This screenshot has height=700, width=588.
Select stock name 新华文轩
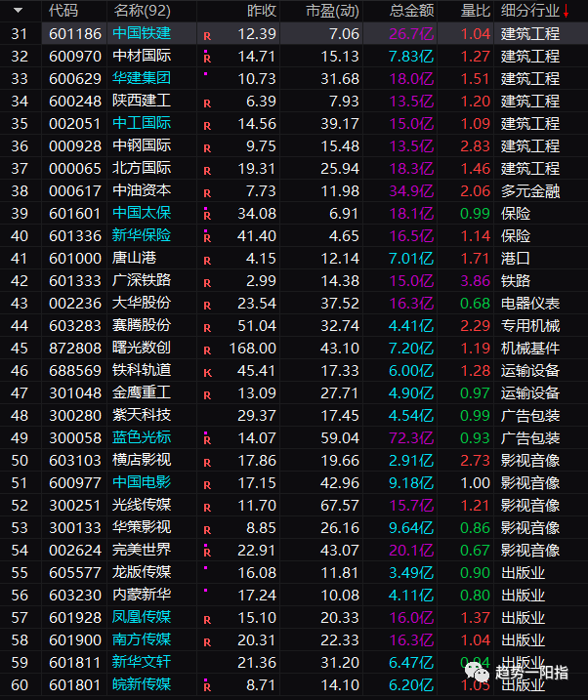click(x=142, y=662)
